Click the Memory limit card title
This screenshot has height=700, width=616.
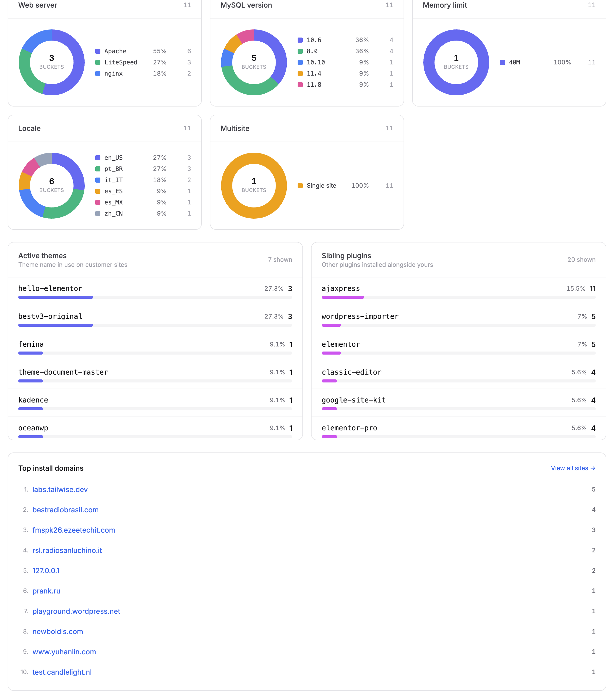pyautogui.click(x=445, y=5)
